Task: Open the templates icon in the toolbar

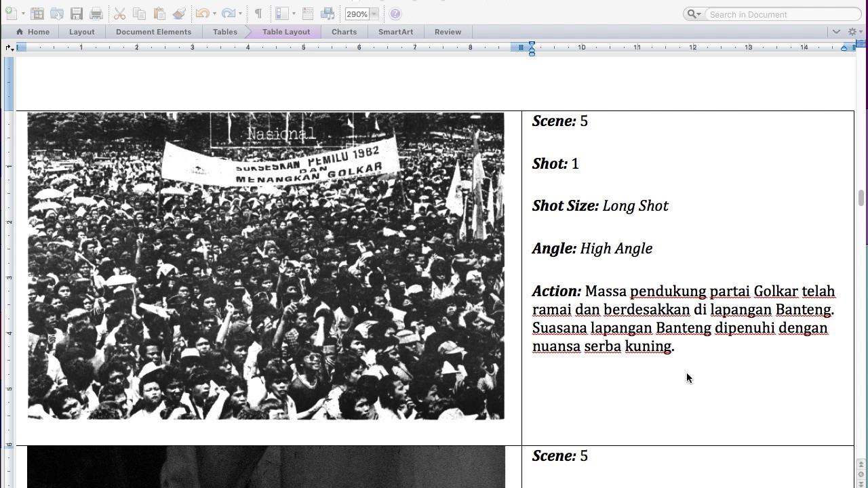Action: click(37, 14)
